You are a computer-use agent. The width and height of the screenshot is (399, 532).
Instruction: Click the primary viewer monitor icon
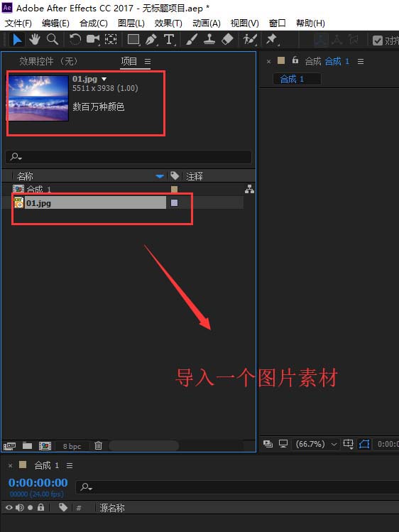point(283,444)
